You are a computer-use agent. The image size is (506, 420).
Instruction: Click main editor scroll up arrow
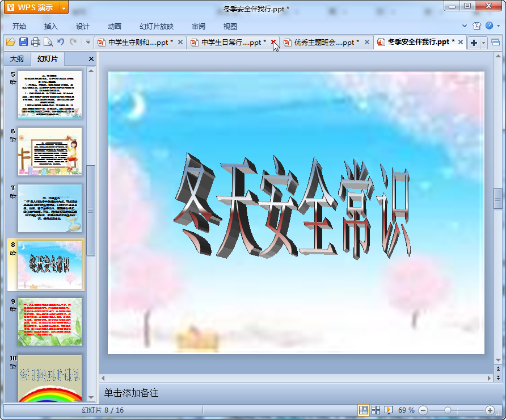tap(498, 56)
